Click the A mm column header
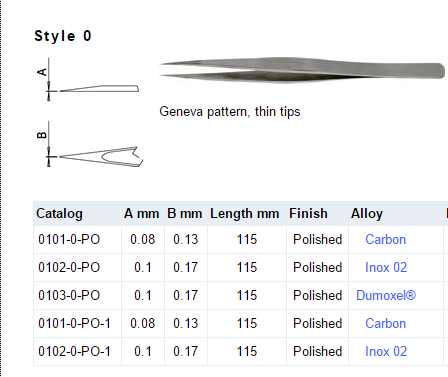Viewport: 448px width, 377px height. (142, 214)
